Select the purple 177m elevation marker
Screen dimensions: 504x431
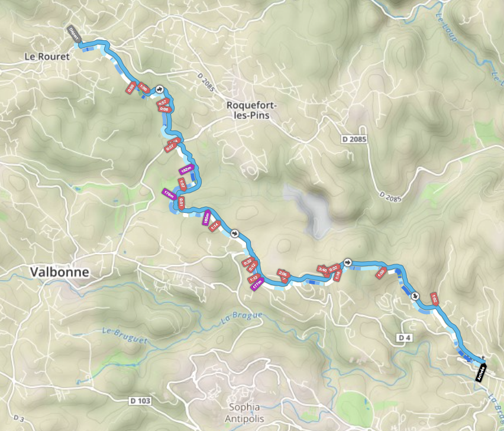tap(257, 284)
